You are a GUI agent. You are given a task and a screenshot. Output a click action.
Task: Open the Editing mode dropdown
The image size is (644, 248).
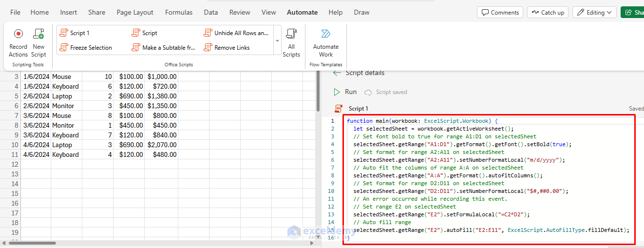(x=594, y=13)
